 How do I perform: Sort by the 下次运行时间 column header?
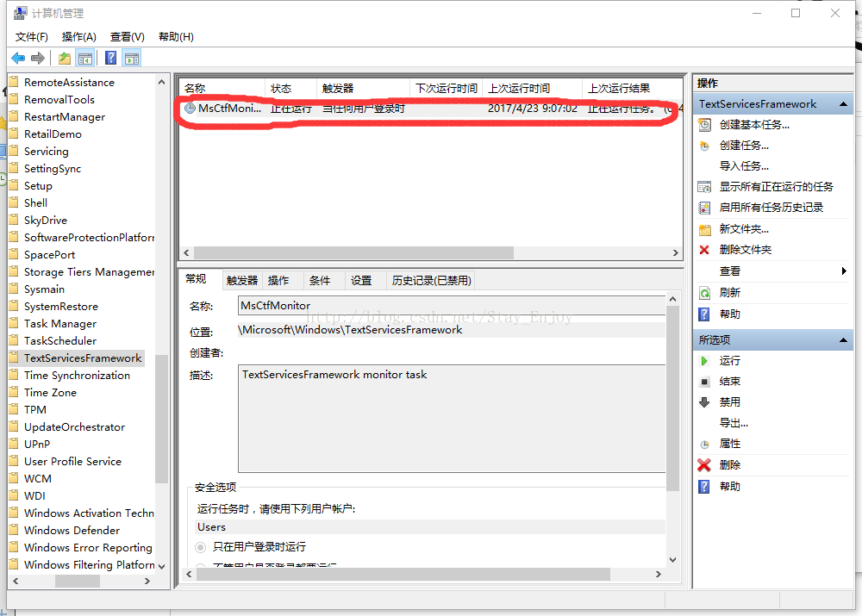(447, 88)
